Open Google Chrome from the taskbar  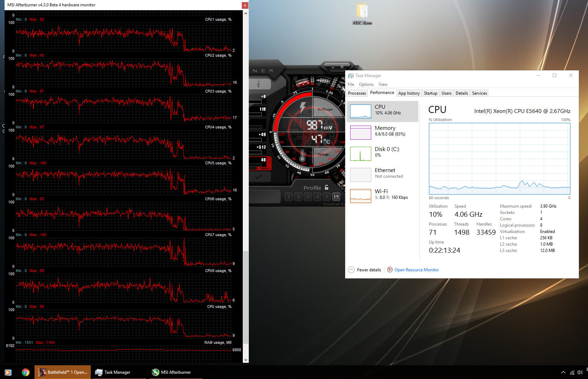26,372
